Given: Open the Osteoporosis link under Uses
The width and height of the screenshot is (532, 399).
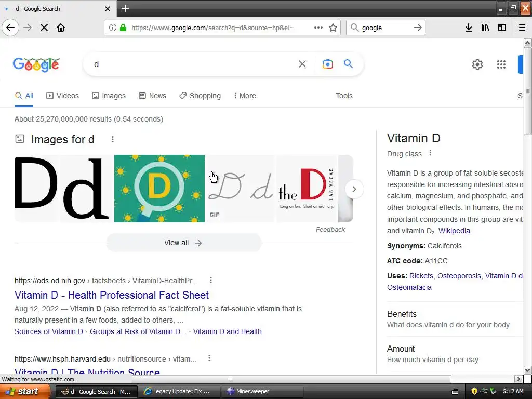Looking at the screenshot, I should [459, 276].
